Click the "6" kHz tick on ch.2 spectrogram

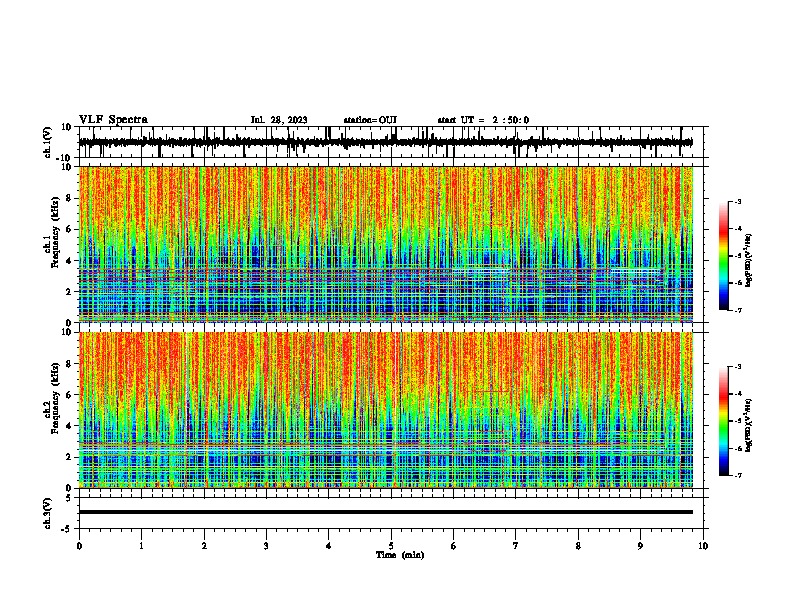[69, 395]
